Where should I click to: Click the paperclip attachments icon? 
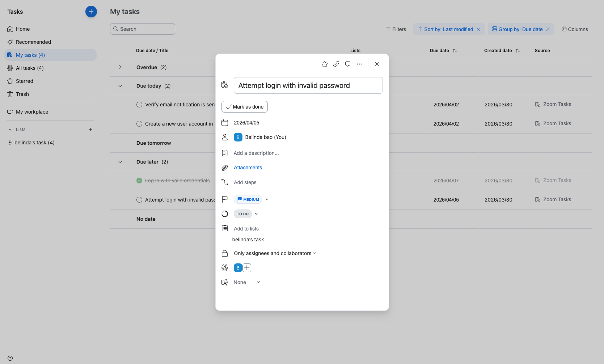click(225, 168)
